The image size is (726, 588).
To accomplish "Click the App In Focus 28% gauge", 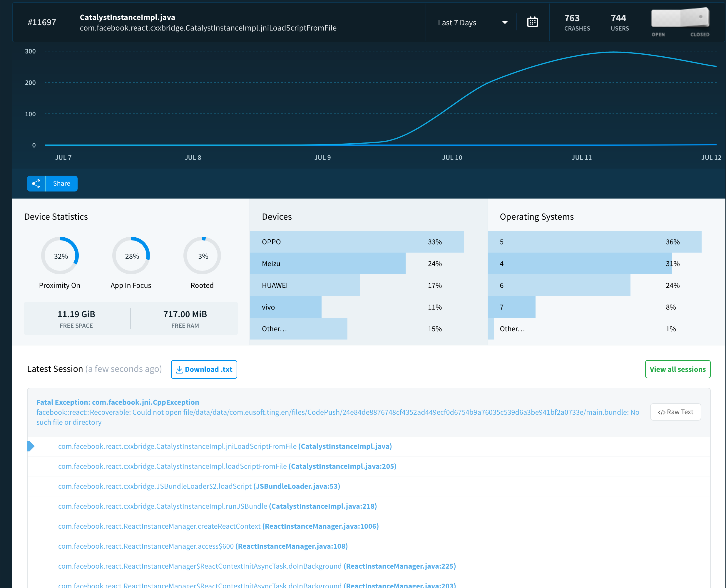I will tap(131, 256).
